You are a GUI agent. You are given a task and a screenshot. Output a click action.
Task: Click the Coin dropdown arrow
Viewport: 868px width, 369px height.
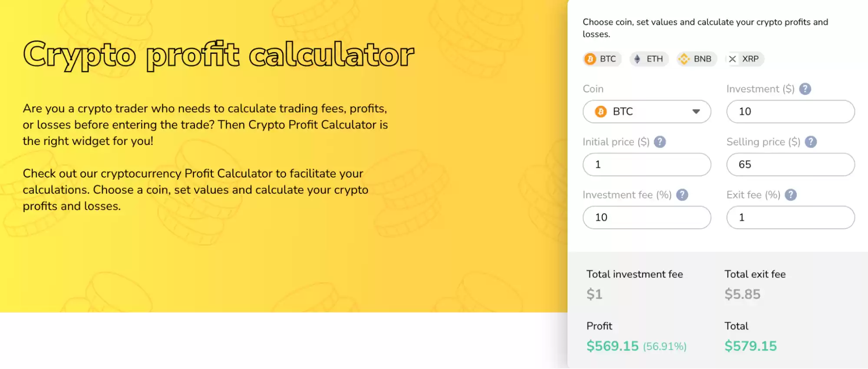click(696, 112)
